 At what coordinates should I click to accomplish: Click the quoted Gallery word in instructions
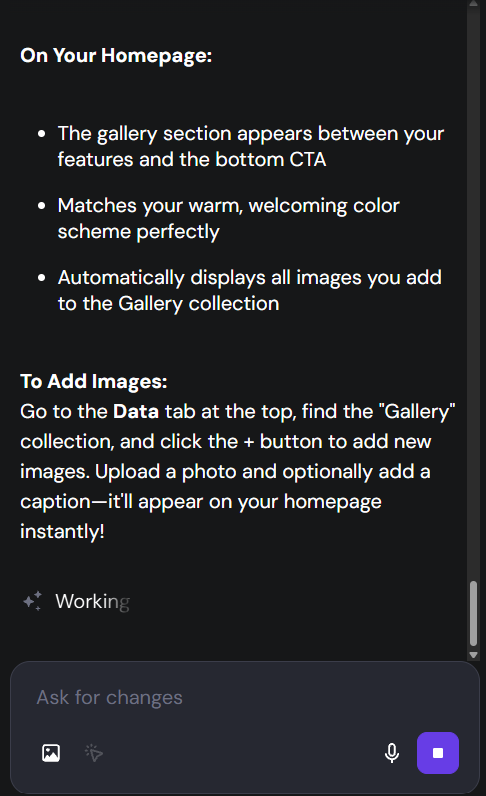[x=417, y=411]
